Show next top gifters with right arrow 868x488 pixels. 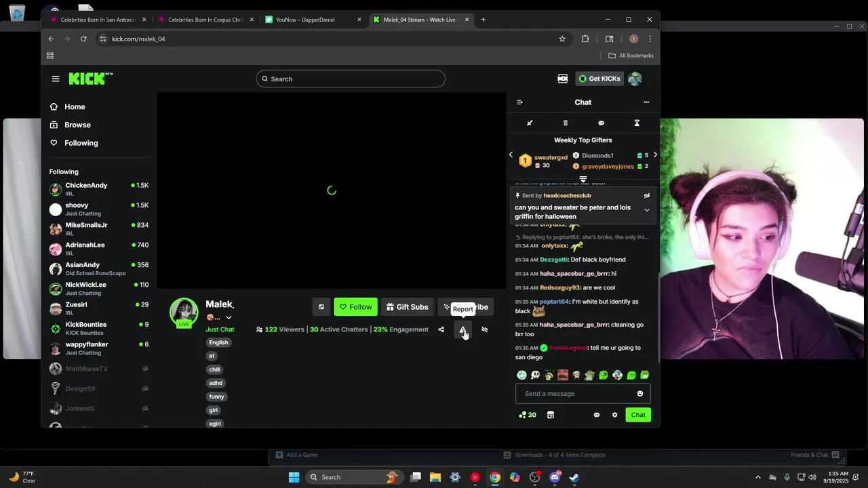pyautogui.click(x=654, y=155)
